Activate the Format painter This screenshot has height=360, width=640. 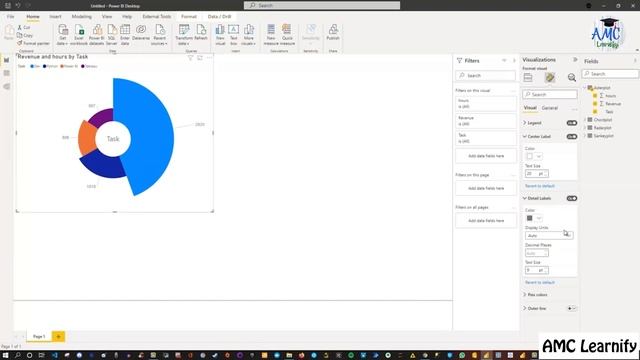pos(33,43)
